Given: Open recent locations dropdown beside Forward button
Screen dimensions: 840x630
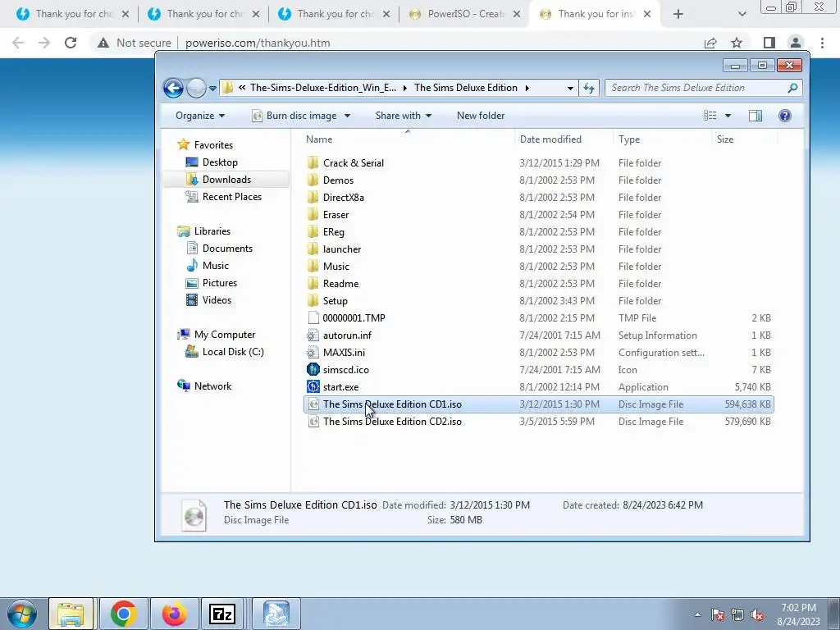Looking at the screenshot, I should [212, 89].
